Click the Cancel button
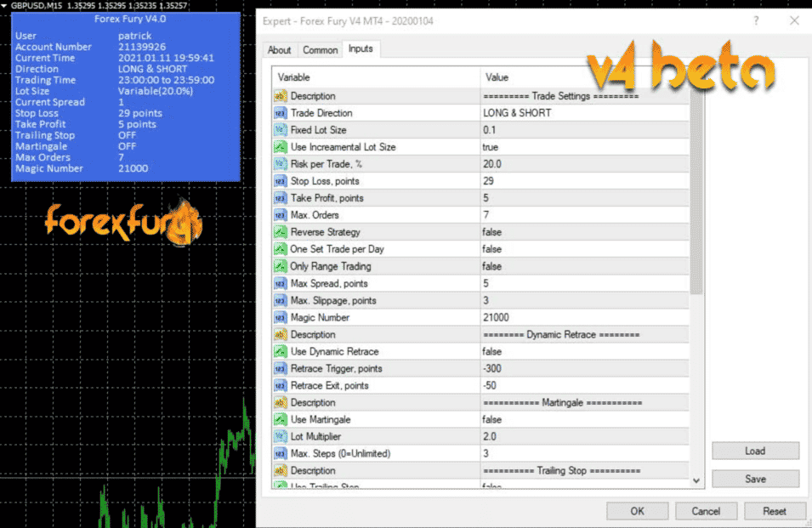The height and width of the screenshot is (528, 812). [x=706, y=511]
